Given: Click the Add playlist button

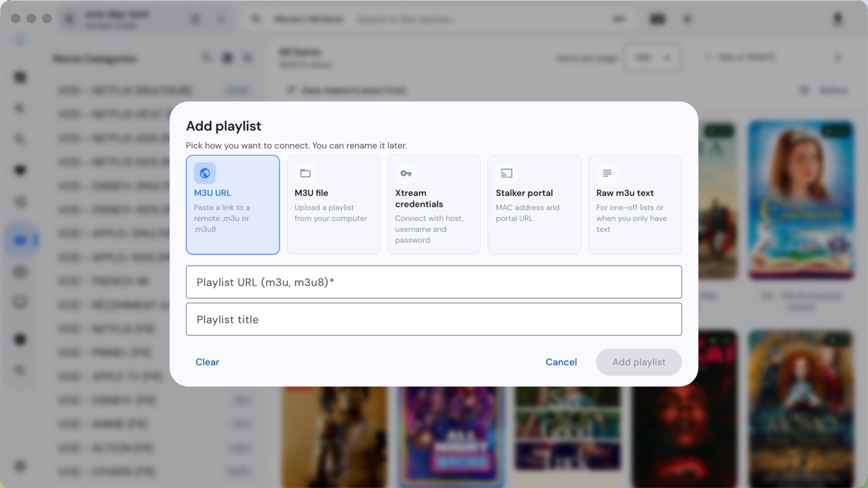Looking at the screenshot, I should tap(639, 362).
